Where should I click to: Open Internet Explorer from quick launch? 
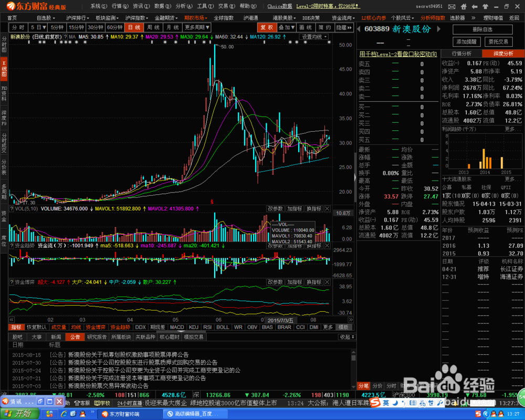pos(64,414)
